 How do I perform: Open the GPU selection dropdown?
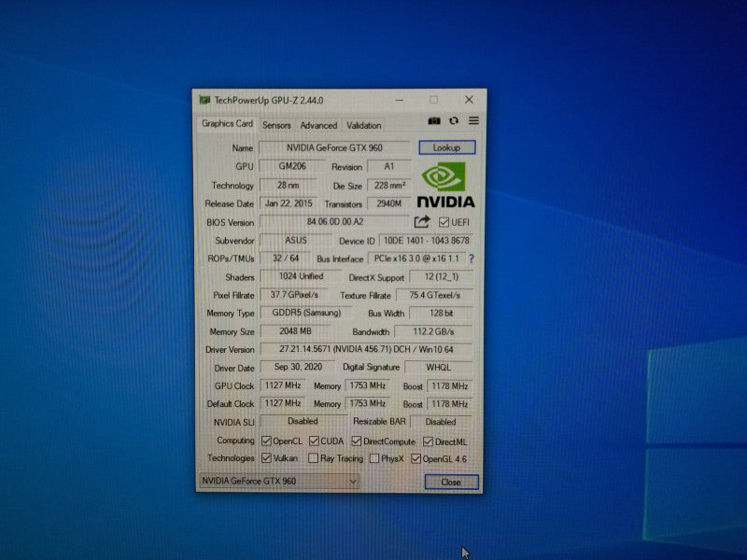coord(278,481)
